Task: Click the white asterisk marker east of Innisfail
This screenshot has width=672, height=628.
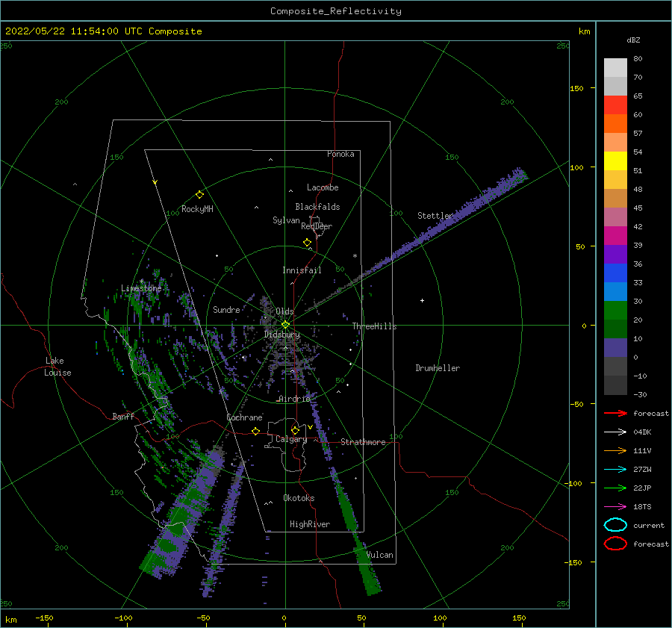Action: click(x=355, y=256)
